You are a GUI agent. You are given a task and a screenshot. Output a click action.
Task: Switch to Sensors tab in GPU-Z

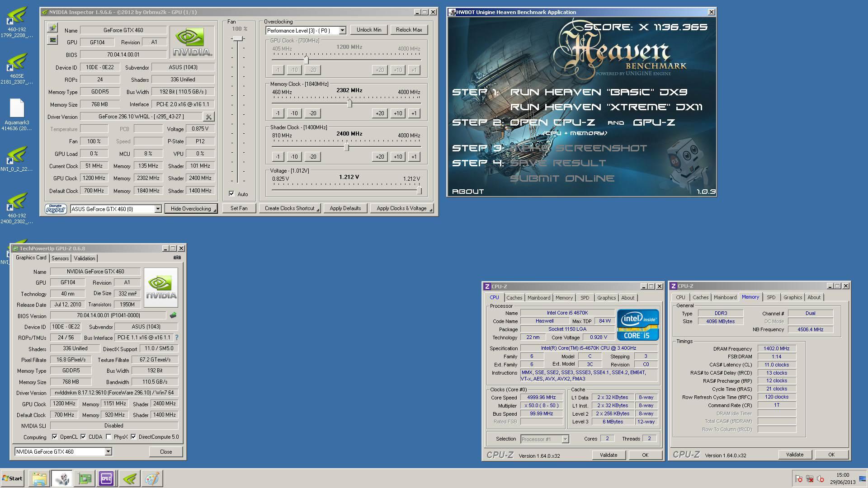click(60, 258)
